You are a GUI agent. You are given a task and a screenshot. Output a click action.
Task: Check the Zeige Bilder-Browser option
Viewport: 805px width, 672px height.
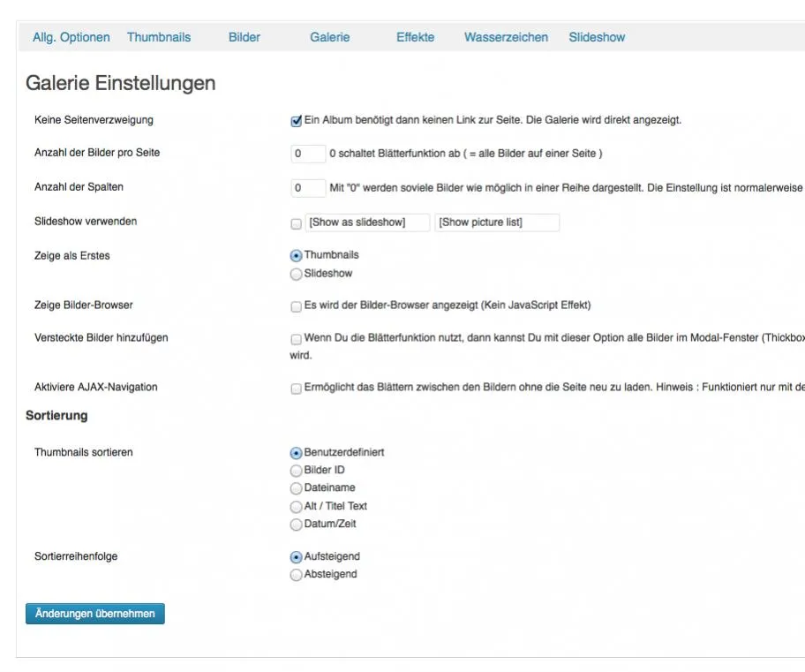coord(297,306)
